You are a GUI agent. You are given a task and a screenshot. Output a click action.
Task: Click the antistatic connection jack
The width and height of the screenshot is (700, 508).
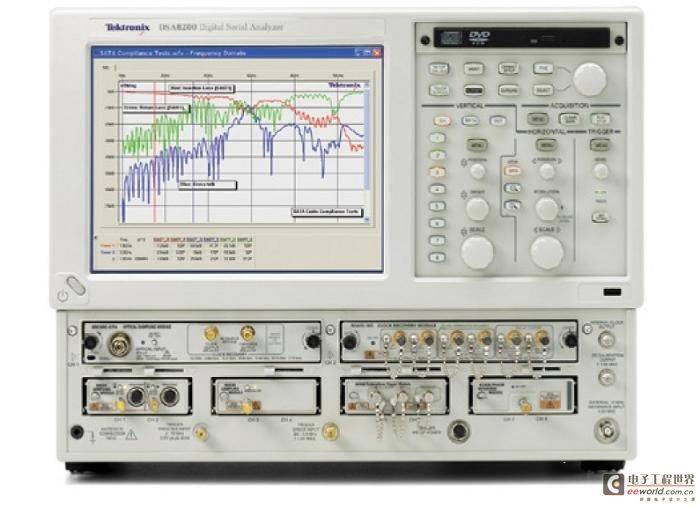[x=77, y=432]
